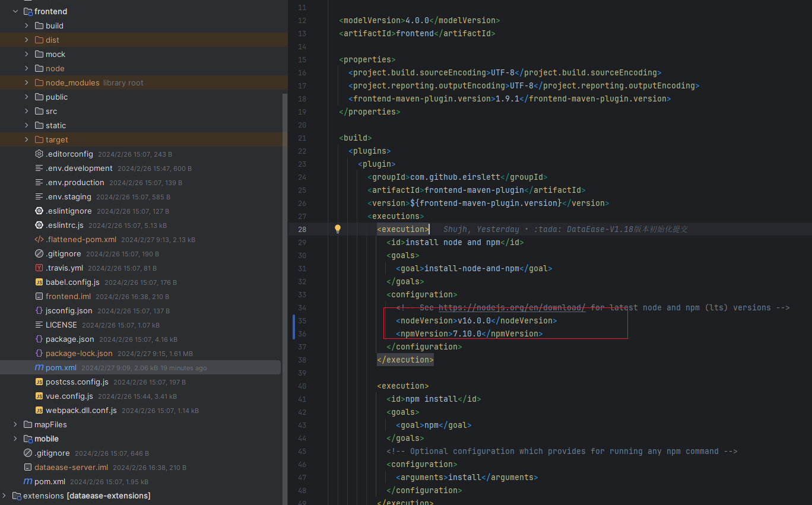This screenshot has height=505, width=812.
Task: Expand the build folder
Action: pos(27,26)
